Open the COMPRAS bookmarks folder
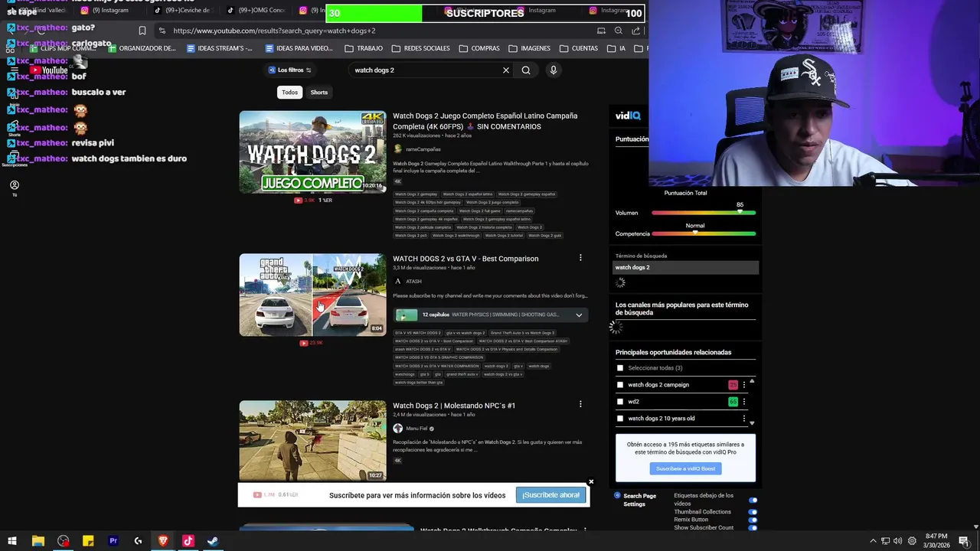 click(x=479, y=48)
